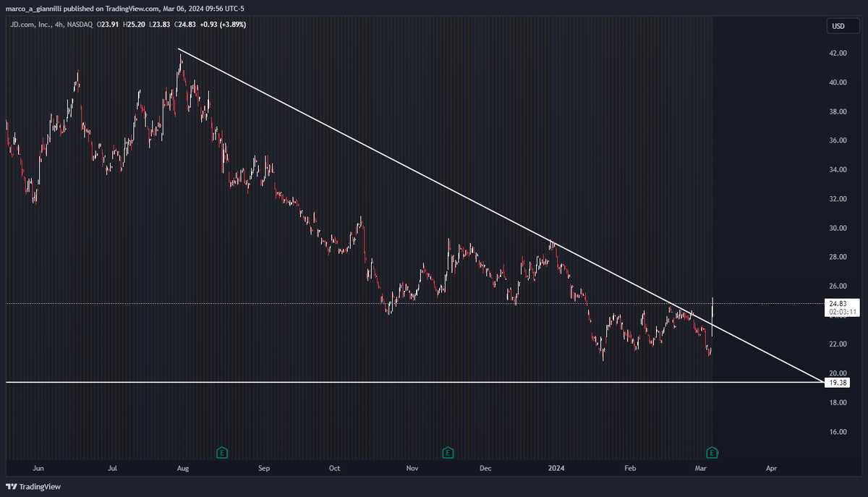Open the March earnings E marker

coord(712,453)
